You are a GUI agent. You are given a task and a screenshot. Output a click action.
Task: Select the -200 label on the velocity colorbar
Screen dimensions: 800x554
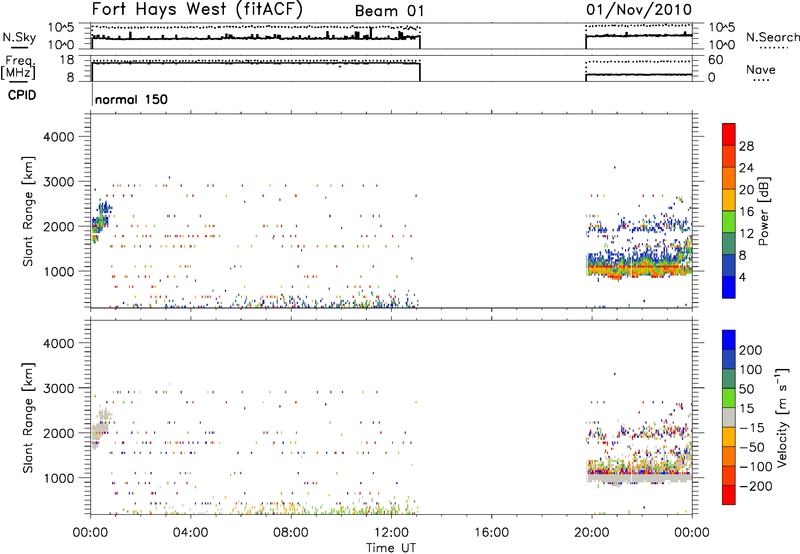[756, 486]
